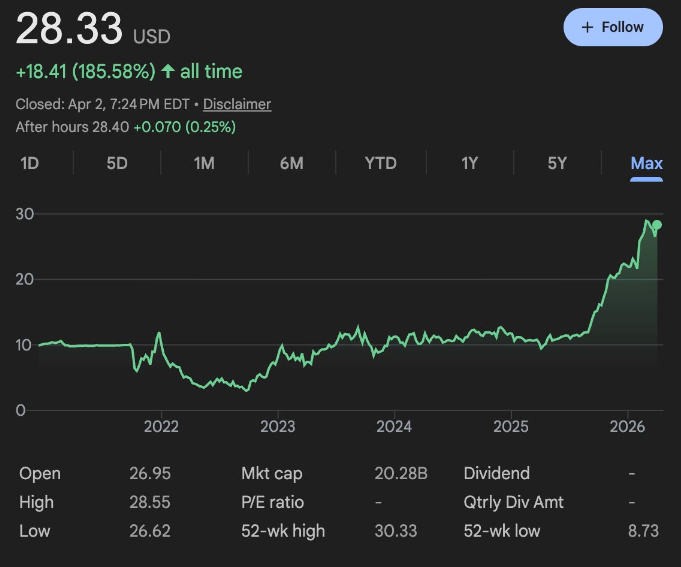681x567 pixels.
Task: Switch to the 6M range tab
Action: pos(291,163)
